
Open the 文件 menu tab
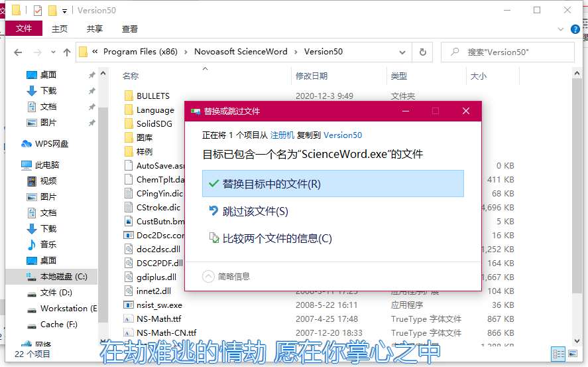[x=24, y=29]
